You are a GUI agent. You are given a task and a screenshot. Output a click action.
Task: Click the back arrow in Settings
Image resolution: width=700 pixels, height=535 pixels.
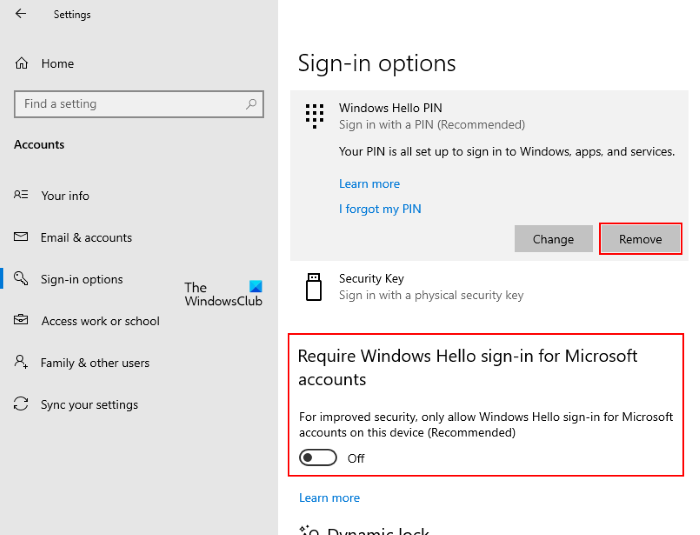(21, 14)
